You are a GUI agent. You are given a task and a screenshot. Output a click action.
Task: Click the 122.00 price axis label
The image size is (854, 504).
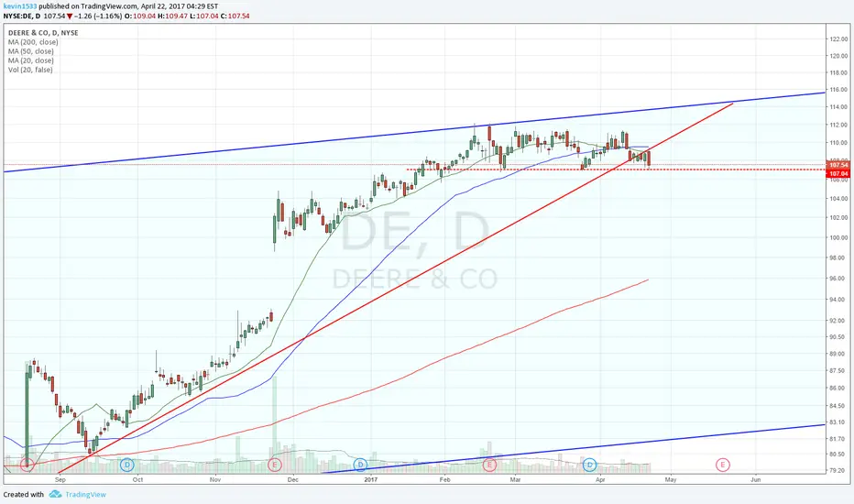click(x=838, y=39)
